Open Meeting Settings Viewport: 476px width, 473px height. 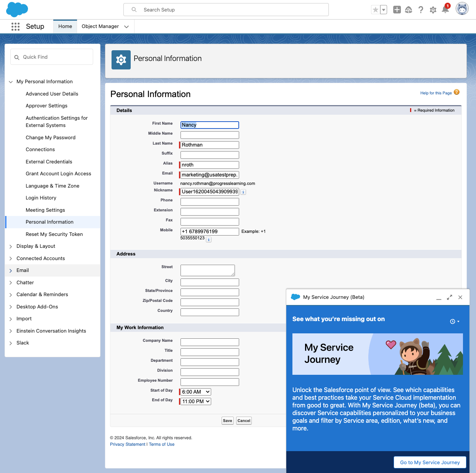45,210
